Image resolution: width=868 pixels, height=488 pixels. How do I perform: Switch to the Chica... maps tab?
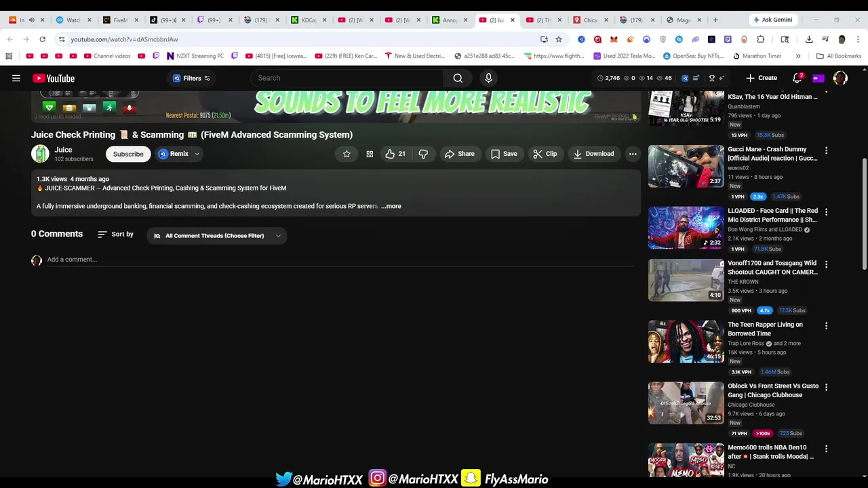pyautogui.click(x=591, y=20)
